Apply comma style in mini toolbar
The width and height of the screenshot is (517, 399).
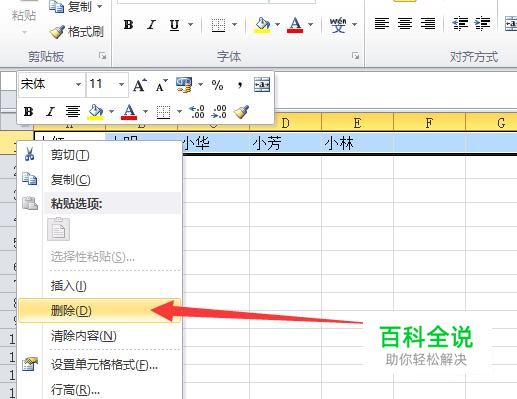tap(240, 85)
